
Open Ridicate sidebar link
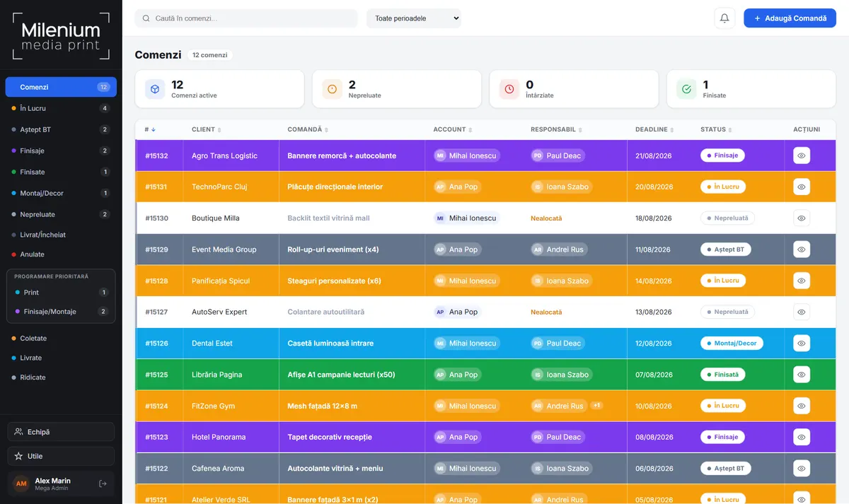click(61, 377)
